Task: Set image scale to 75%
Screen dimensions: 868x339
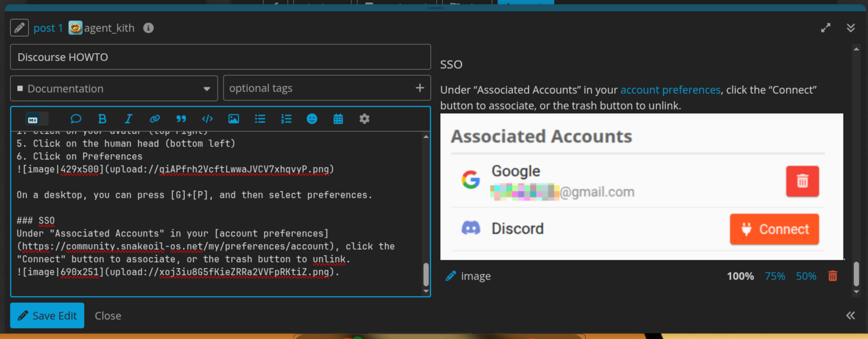Action: pos(775,276)
